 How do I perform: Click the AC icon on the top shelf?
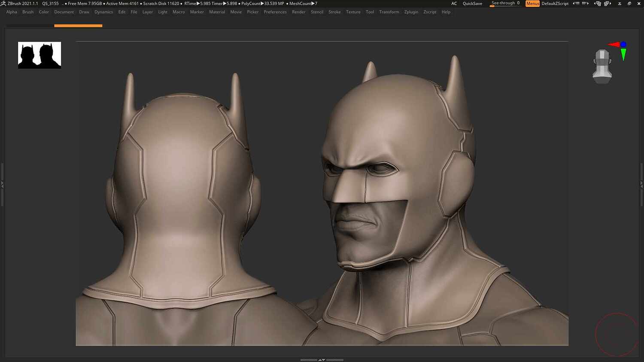(x=454, y=3)
